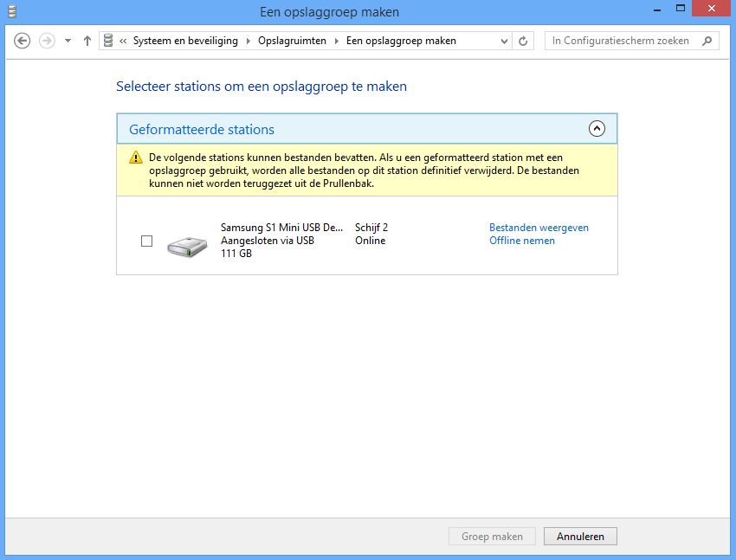Cancel with the 'Annuleren' button
The width and height of the screenshot is (736, 560).
click(580, 536)
